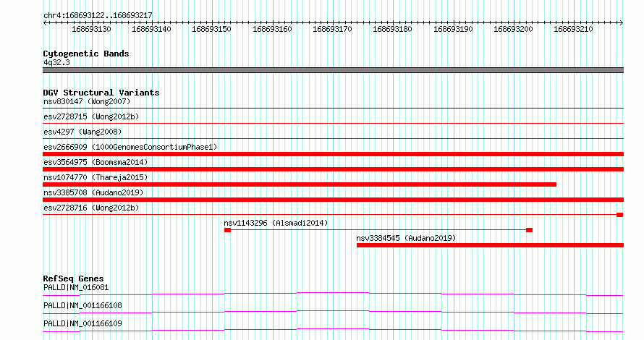The height and width of the screenshot is (340, 644).
Task: Click the red bar under nsv3384545
Action: coord(490,245)
